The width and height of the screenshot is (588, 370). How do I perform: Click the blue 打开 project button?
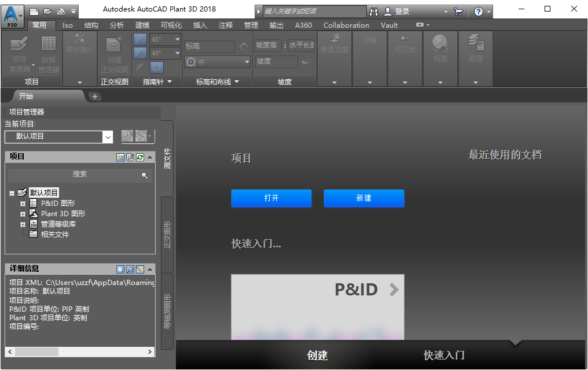click(271, 198)
